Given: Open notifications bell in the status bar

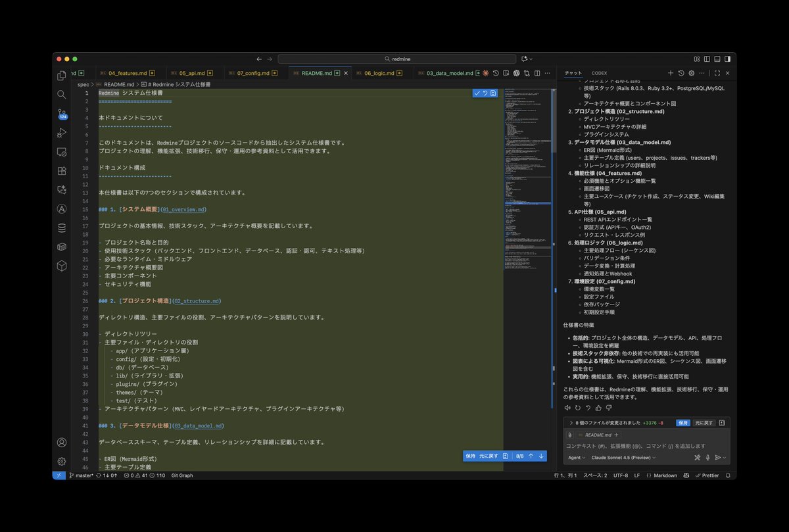Looking at the screenshot, I should tap(729, 475).
